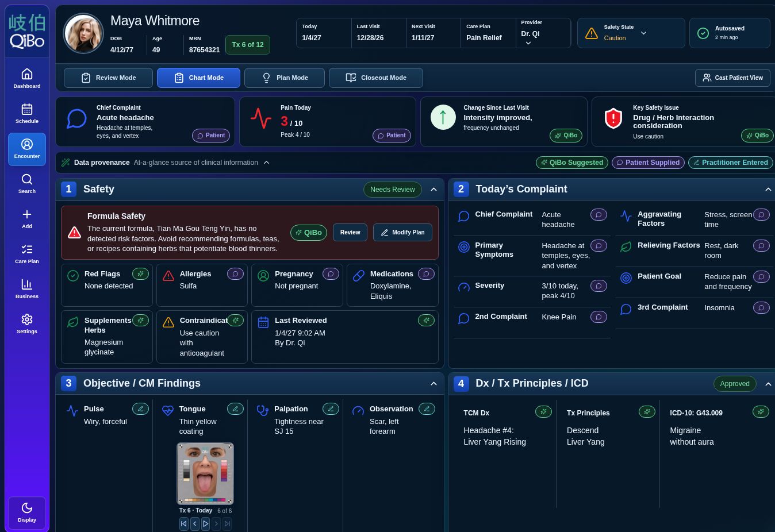Click the QiBo badge on Red Flags
The width and height of the screenshot is (775, 532).
(140, 274)
